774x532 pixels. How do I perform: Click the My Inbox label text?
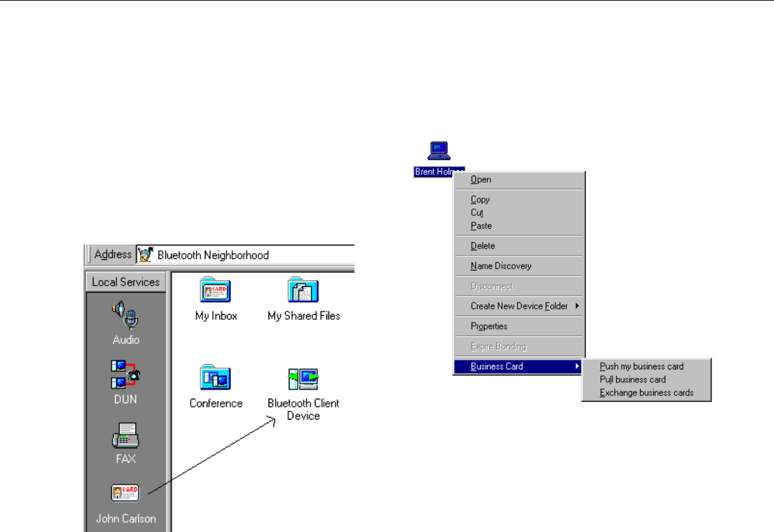216,316
